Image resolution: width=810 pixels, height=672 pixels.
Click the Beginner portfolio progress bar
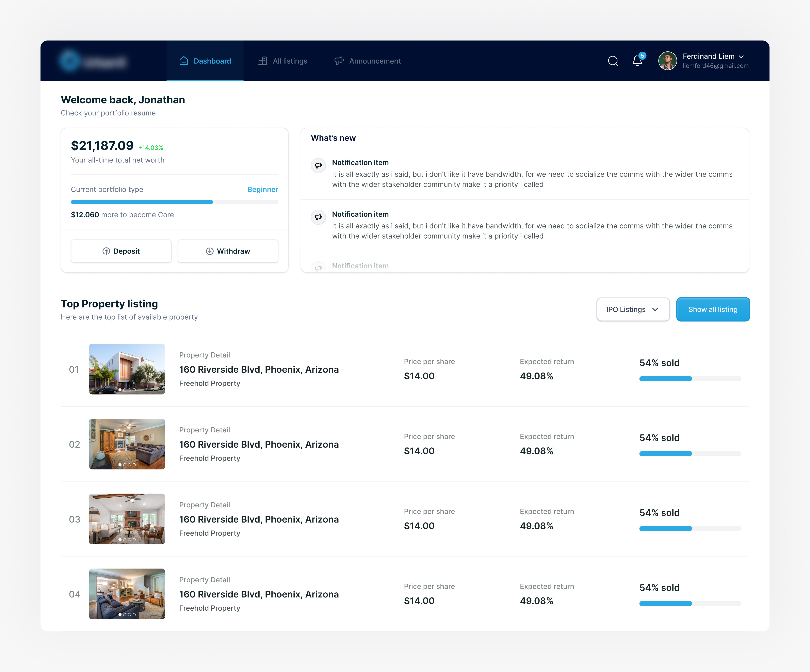point(174,202)
